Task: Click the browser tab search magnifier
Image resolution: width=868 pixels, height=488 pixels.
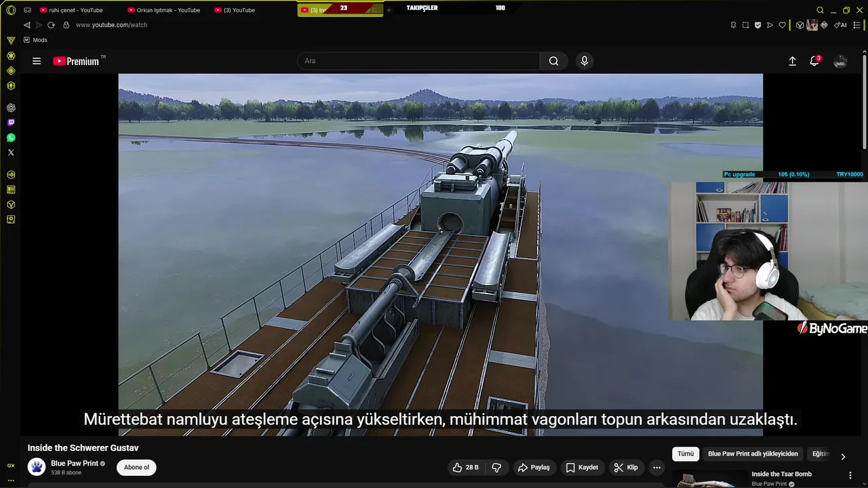Action: point(820,10)
